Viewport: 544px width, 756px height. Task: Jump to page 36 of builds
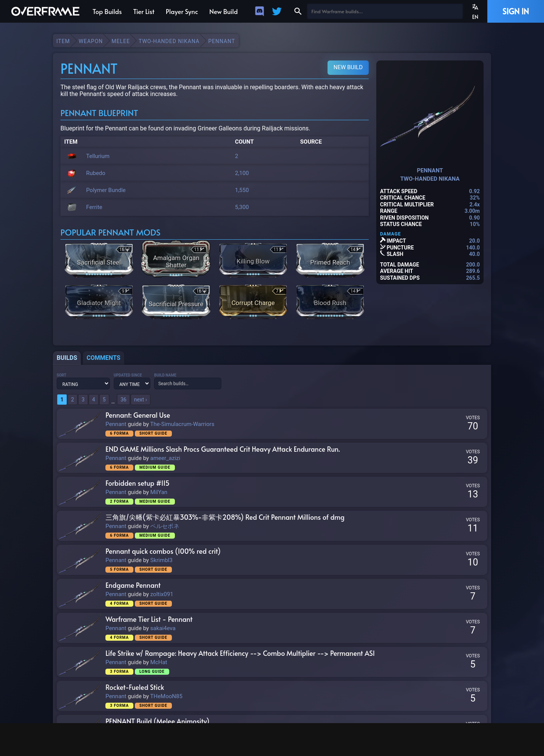pos(124,400)
